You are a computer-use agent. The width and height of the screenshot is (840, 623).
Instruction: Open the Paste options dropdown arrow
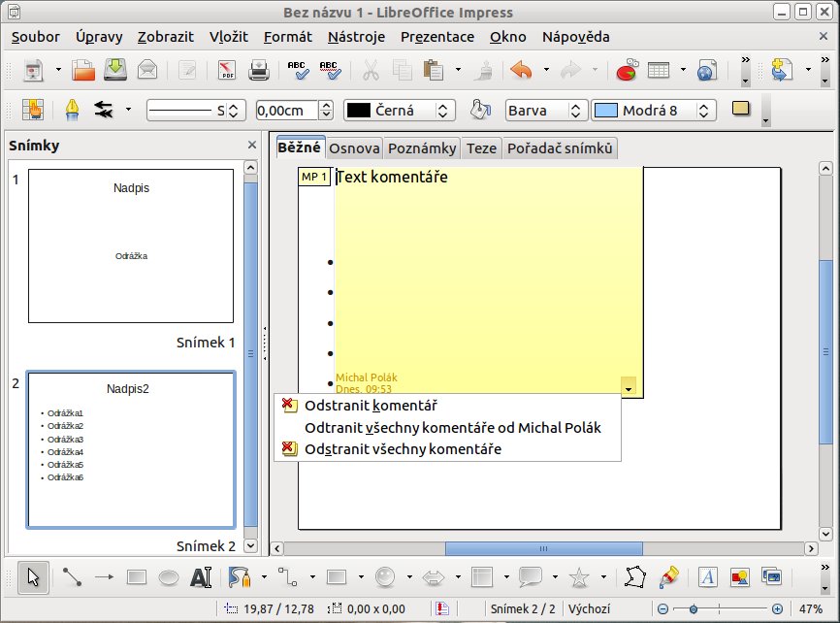click(458, 70)
